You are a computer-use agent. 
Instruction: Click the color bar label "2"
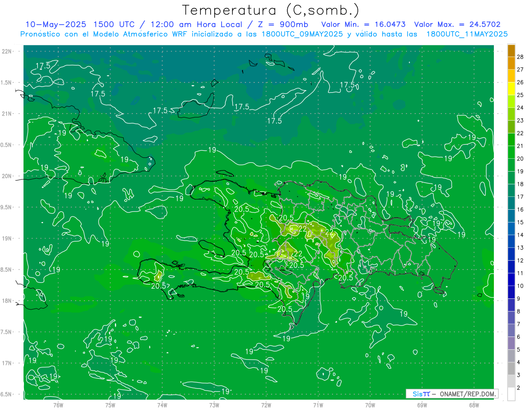(x=519, y=388)
